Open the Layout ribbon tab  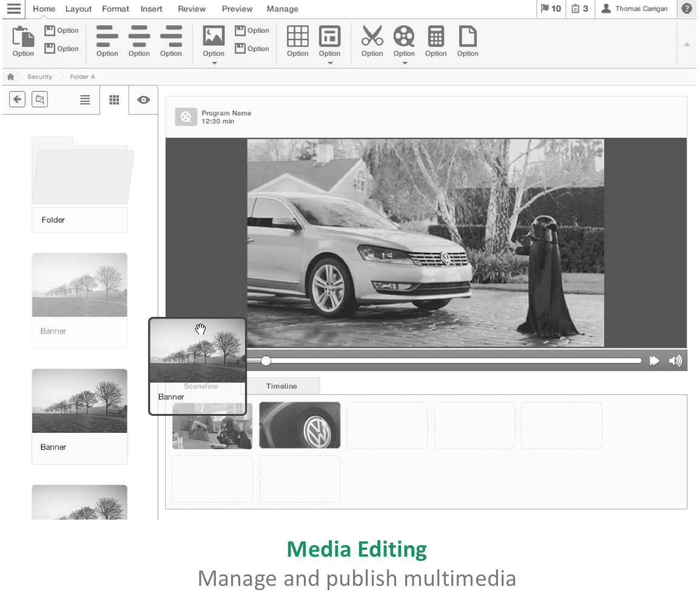(x=79, y=9)
